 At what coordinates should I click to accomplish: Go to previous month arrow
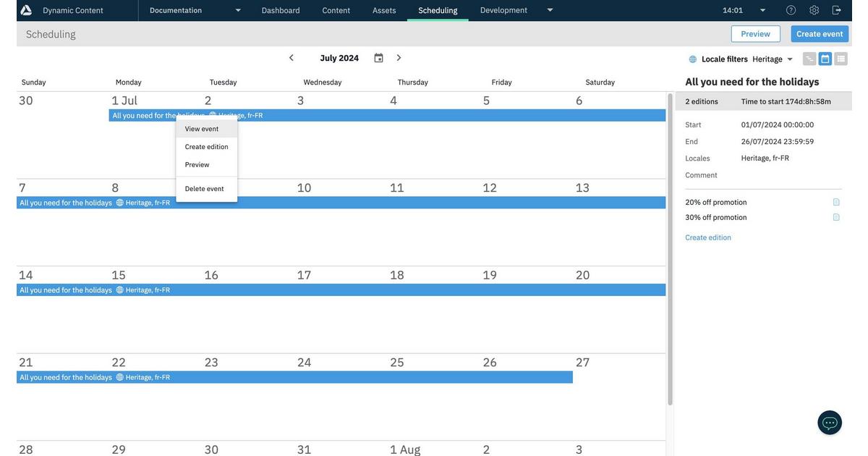coord(292,58)
